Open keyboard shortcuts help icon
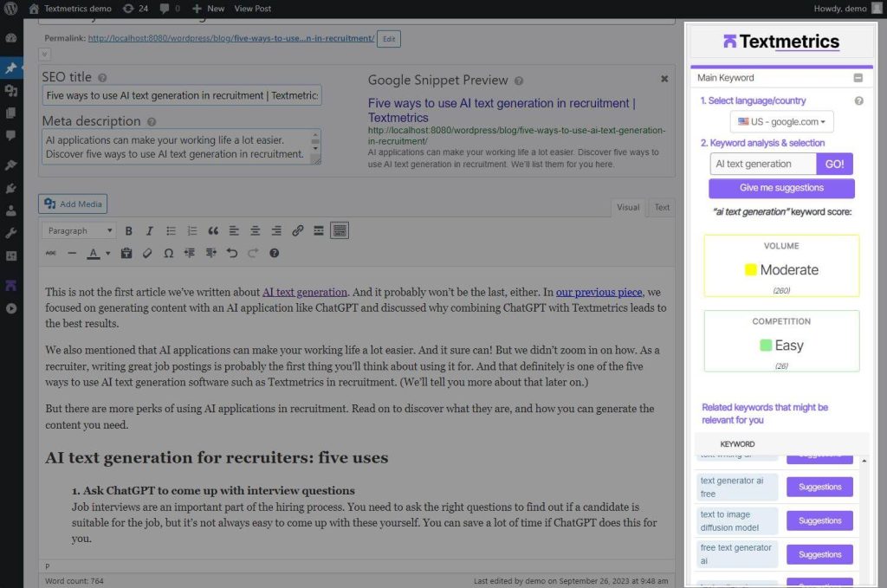Image resolution: width=887 pixels, height=588 pixels. click(275, 254)
